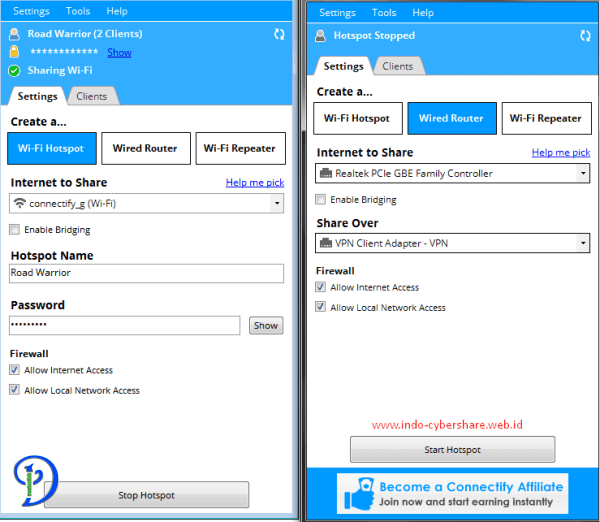Click Show button next to Password field
This screenshot has width=600, height=522.
tap(266, 325)
